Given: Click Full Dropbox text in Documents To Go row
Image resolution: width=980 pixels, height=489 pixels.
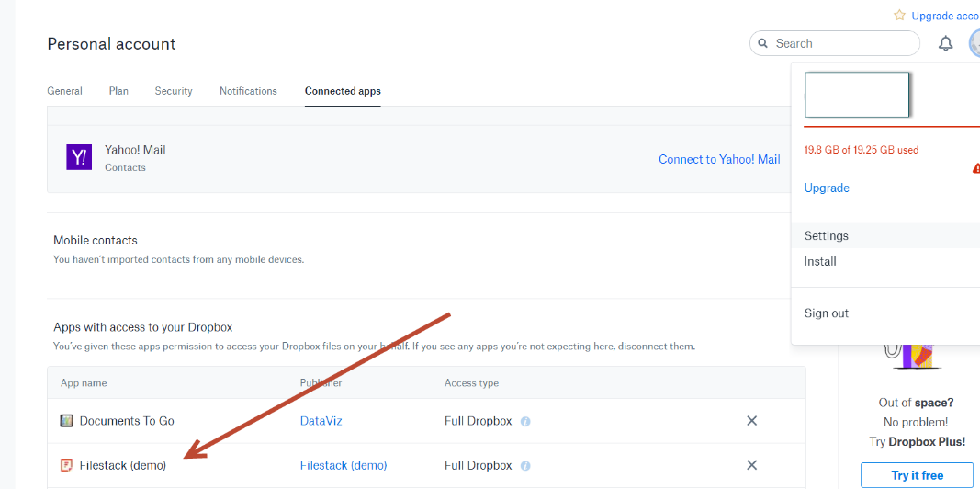Looking at the screenshot, I should point(479,421).
